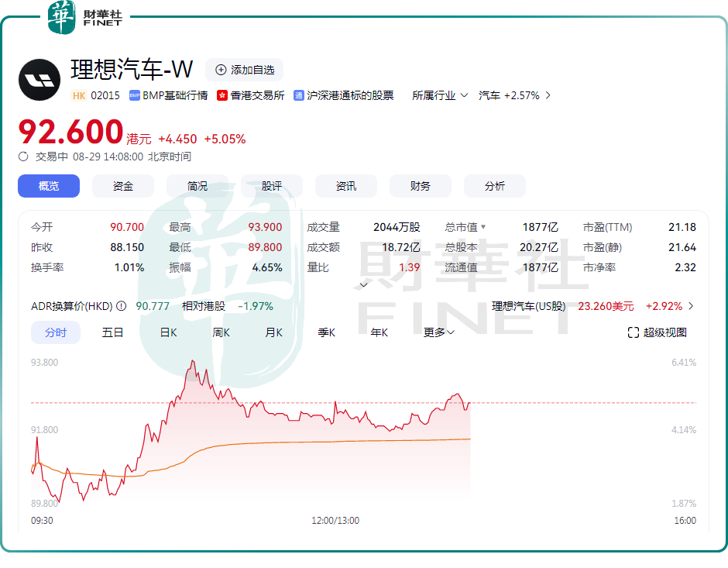
Task: Click the 理想汽车-W stock title
Action: click(132, 70)
